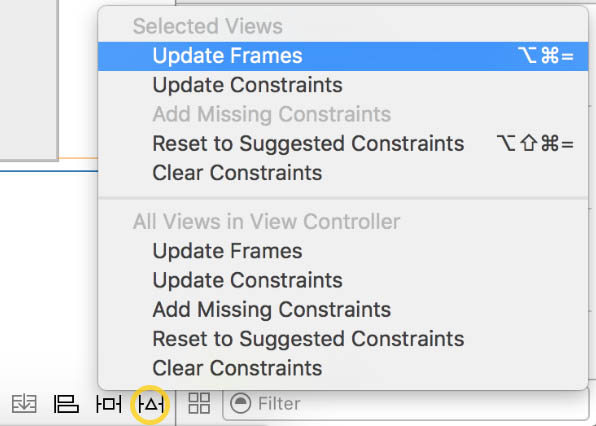Open the Add New Constraints pin icon
596x426 pixels.
coord(108,404)
